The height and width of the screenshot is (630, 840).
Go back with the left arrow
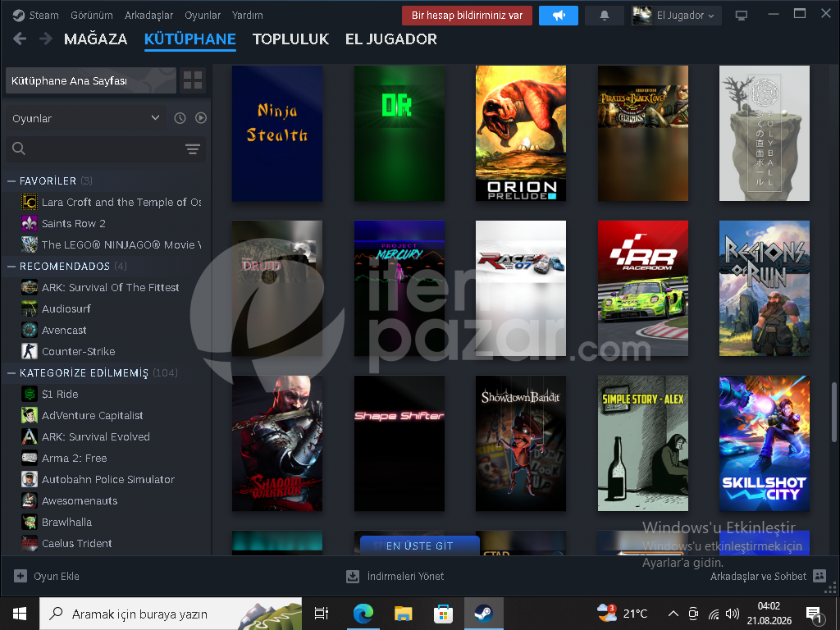20,39
